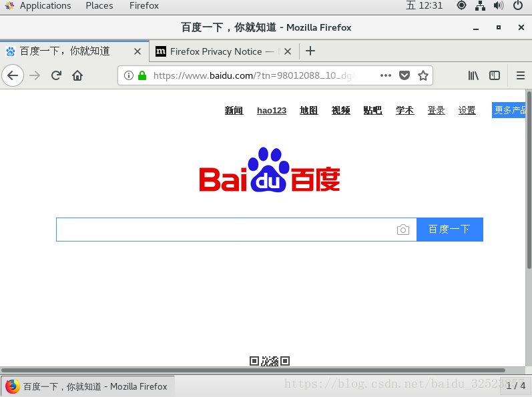The image size is (532, 397).
Task: Open the Firefox application menu in top bar
Action: (144, 5)
